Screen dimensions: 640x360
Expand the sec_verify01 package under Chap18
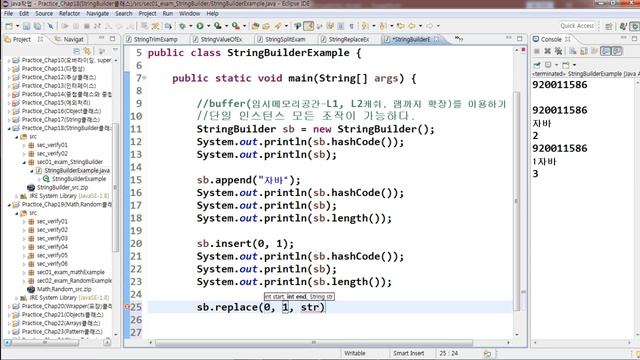[24, 145]
